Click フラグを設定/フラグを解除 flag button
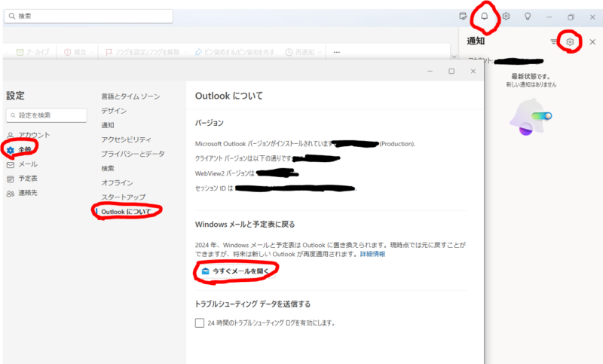Screen dimensions: 603x364 [x=142, y=52]
